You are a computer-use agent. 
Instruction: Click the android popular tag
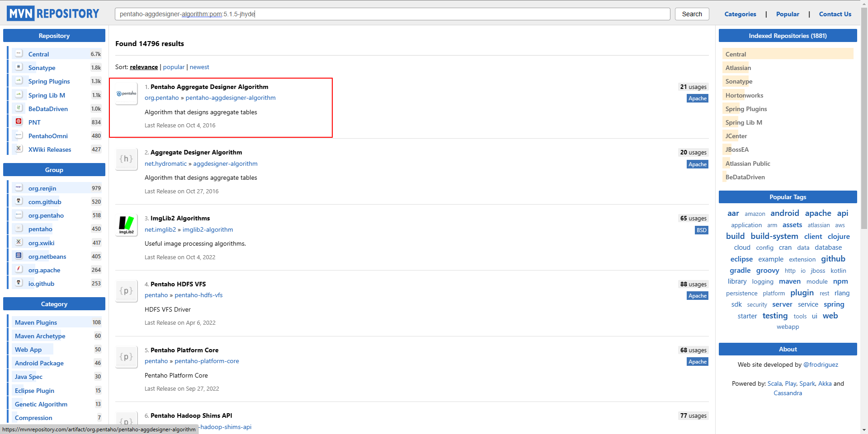784,213
